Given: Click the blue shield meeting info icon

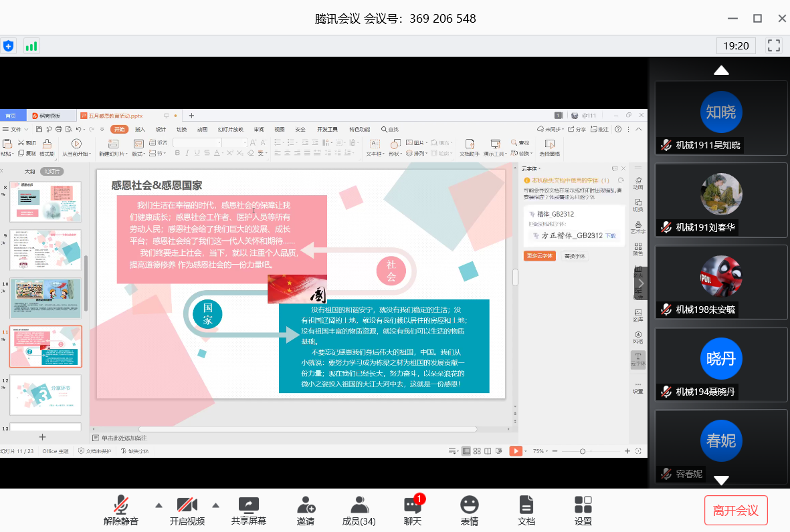Looking at the screenshot, I should tap(8, 45).
